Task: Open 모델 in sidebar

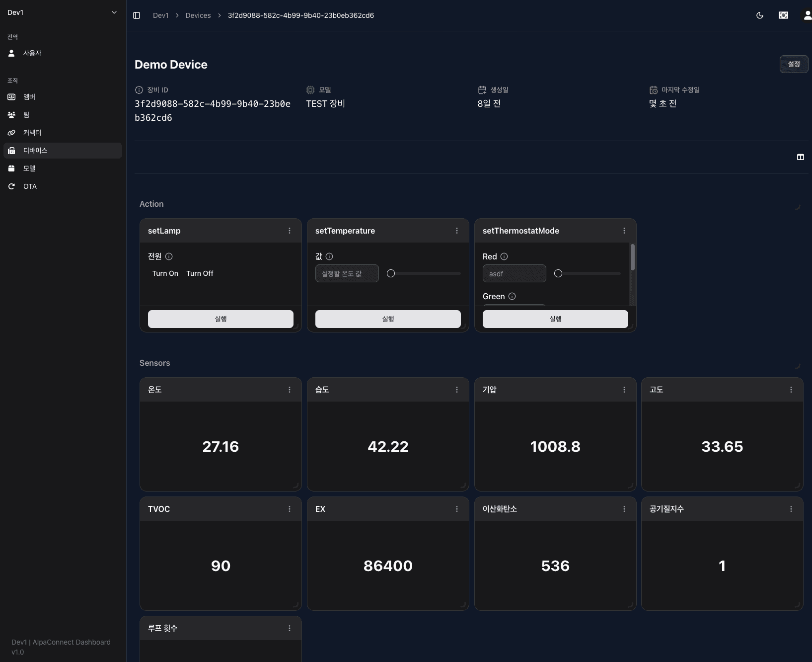Action: pyautogui.click(x=63, y=168)
